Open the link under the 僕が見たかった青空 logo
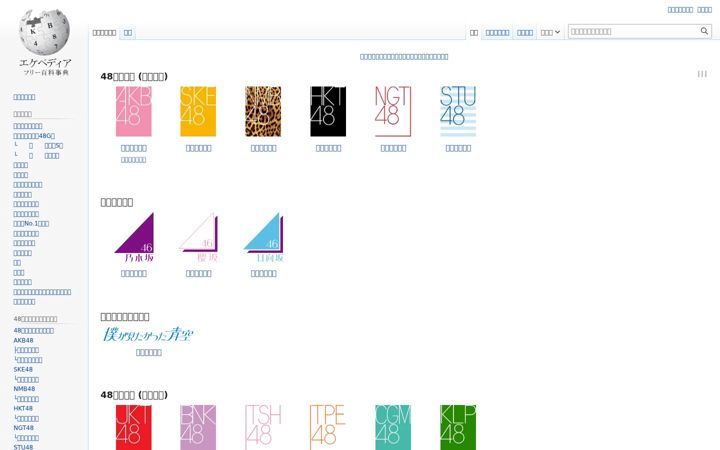This screenshot has height=450, width=720. 148,353
